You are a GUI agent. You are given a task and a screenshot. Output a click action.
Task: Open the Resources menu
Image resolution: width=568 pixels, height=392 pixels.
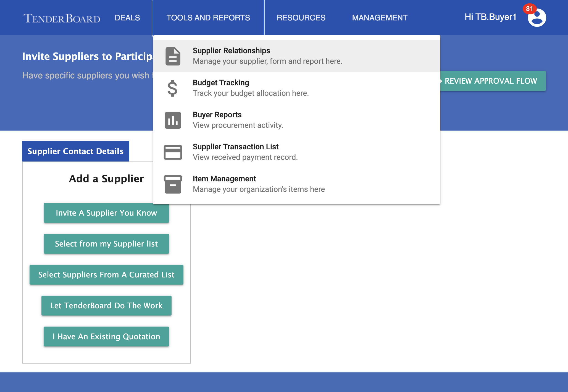[301, 18]
